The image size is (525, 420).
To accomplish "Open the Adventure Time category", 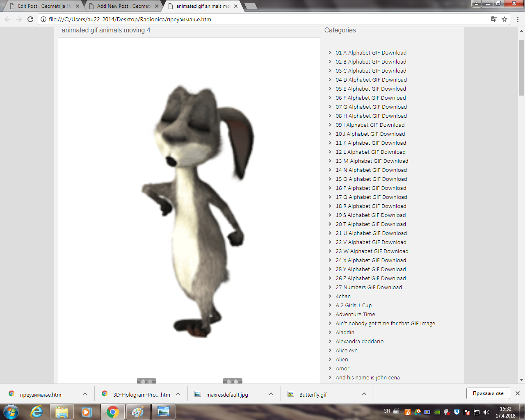I will click(x=355, y=314).
